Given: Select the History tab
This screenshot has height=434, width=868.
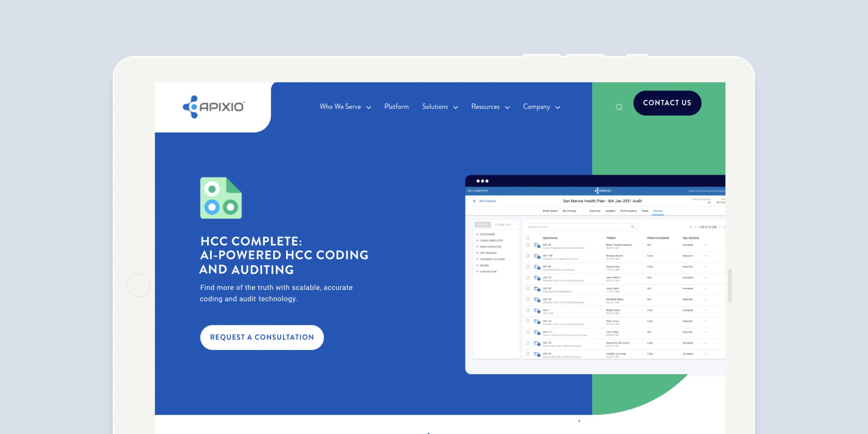Looking at the screenshot, I should [x=658, y=211].
